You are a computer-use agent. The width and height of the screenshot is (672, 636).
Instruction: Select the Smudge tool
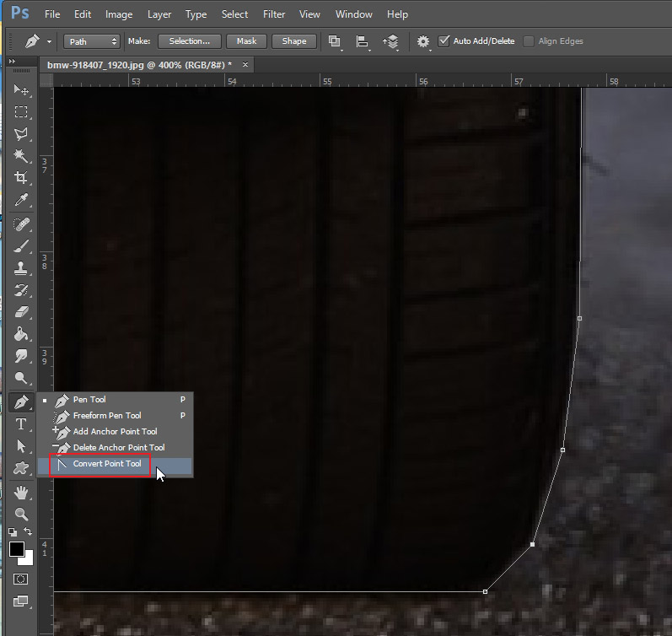(x=21, y=356)
